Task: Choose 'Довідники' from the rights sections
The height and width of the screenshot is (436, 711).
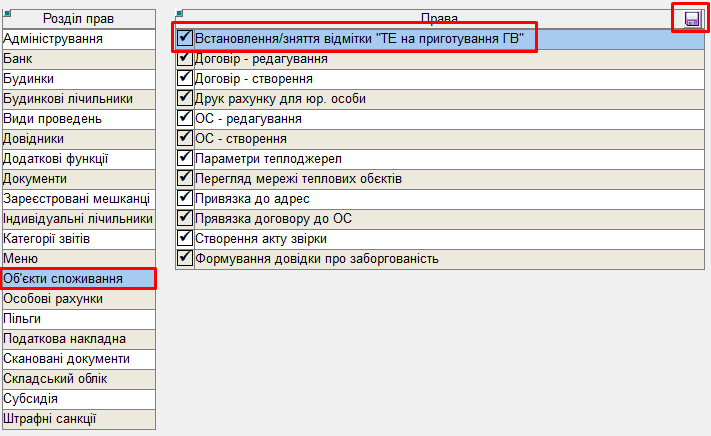Action: 78,139
